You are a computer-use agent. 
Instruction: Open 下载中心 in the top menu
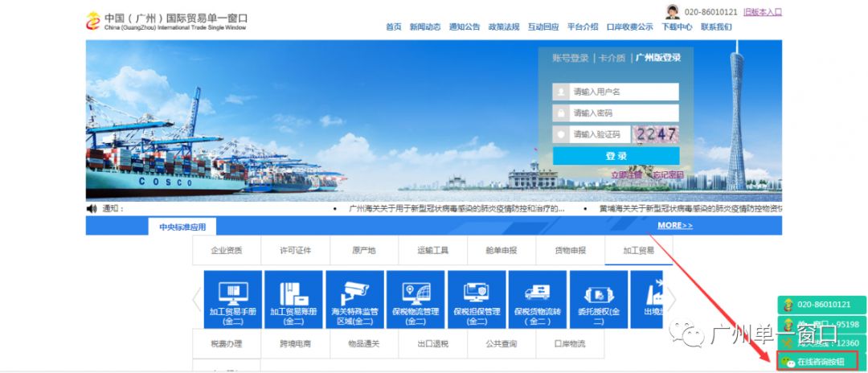pyautogui.click(x=677, y=27)
